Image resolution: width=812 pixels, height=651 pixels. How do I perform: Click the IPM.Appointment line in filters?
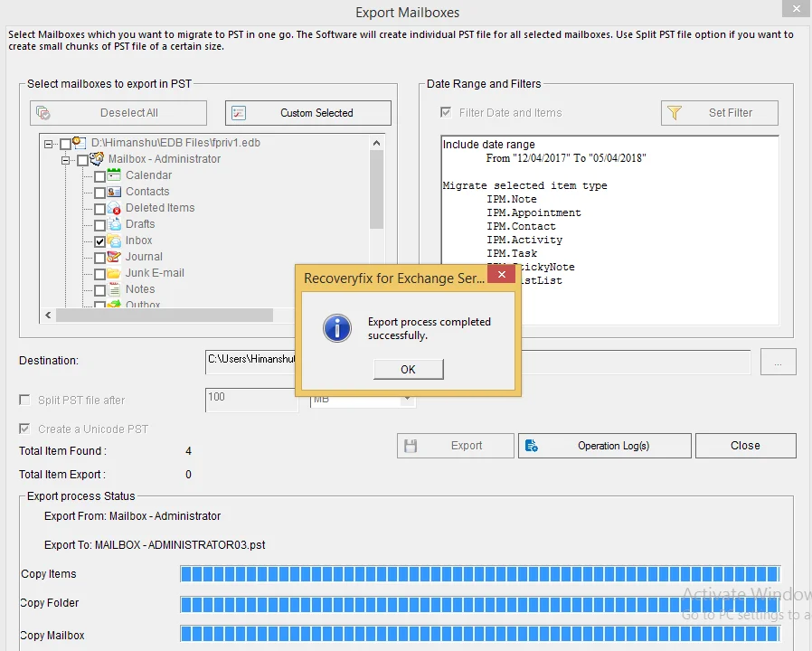(533, 212)
